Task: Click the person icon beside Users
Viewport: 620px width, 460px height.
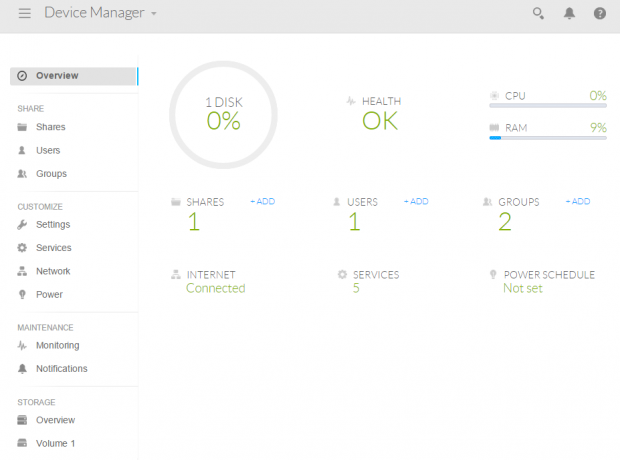Action: 22,150
